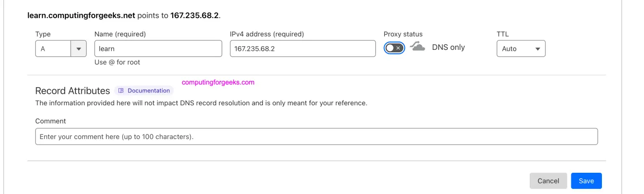Focus the IPv4 address input field
Image resolution: width=644 pixels, height=194 pixels.
303,48
